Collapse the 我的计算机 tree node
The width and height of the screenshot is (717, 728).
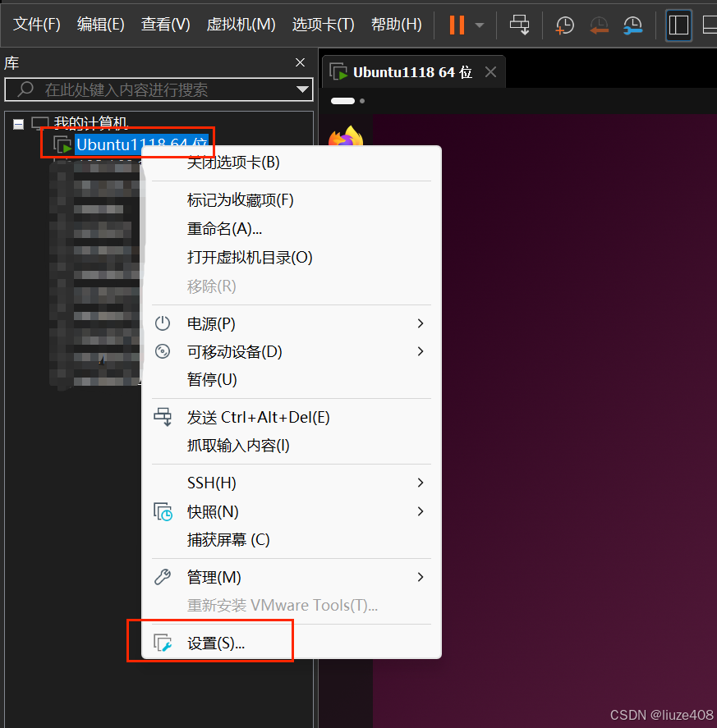click(x=19, y=124)
